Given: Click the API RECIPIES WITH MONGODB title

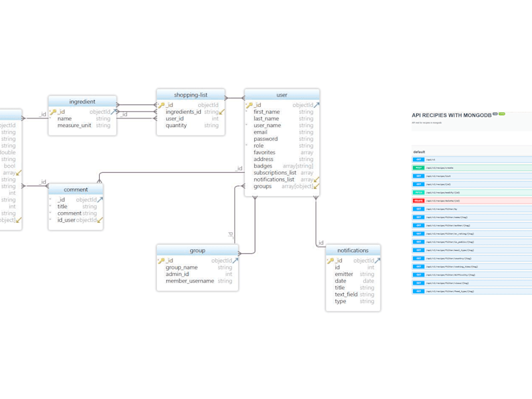Looking at the screenshot, I should [x=452, y=115].
